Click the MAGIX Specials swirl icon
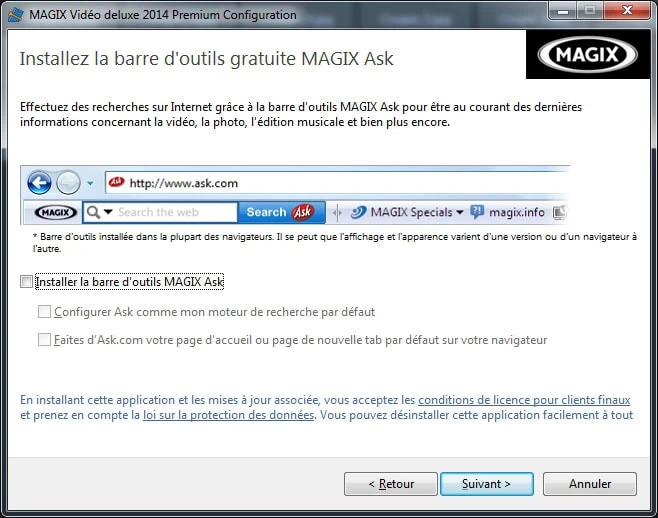658x518 pixels. 358,212
